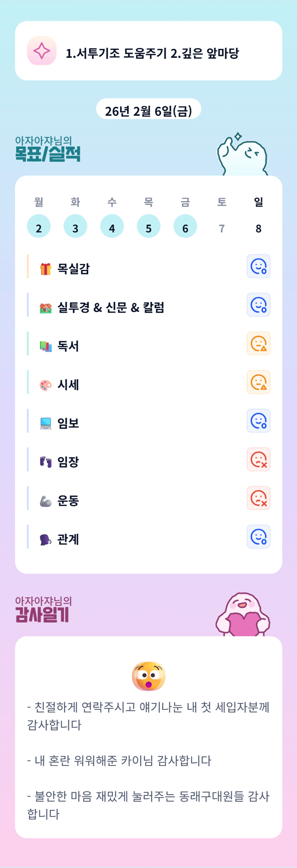Viewport: 297px width, 868px height.
Task: Select Friday 6 date circle
Action: [185, 226]
